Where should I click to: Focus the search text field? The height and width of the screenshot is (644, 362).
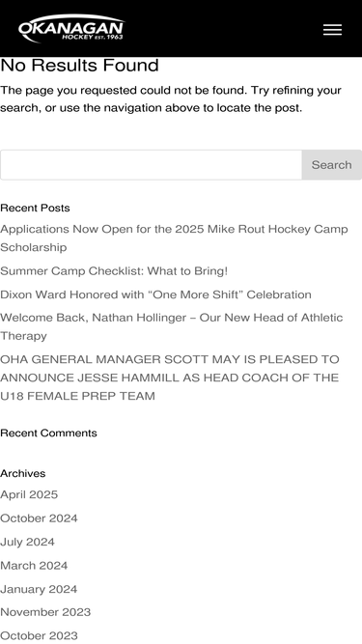click(151, 165)
